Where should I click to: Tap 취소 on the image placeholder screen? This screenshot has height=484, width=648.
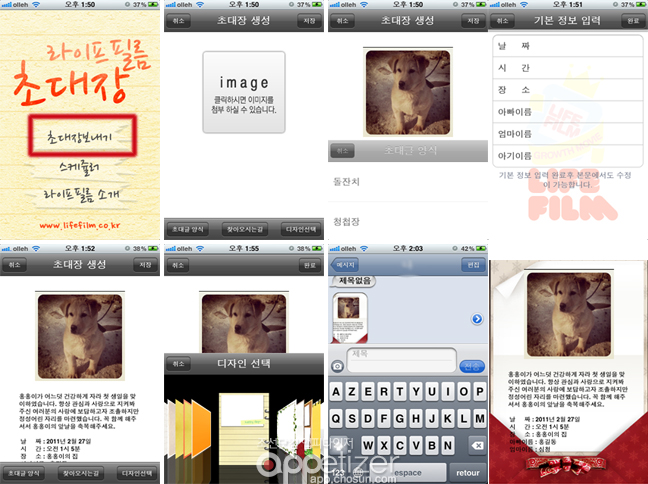click(x=179, y=21)
